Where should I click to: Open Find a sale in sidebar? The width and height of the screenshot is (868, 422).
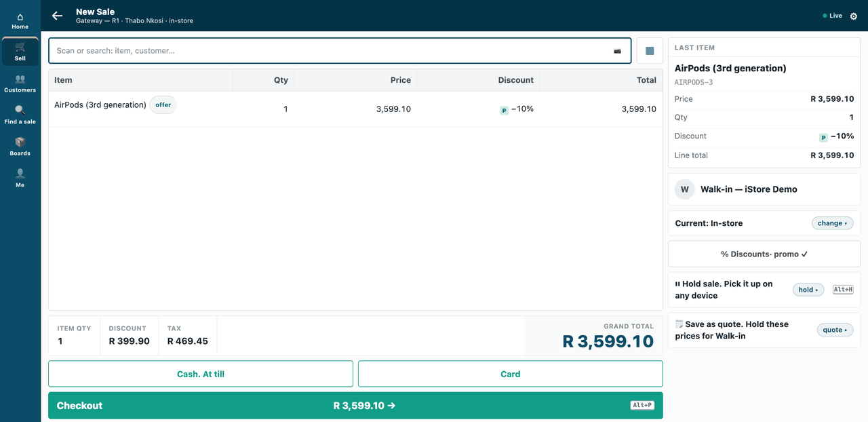tap(20, 115)
